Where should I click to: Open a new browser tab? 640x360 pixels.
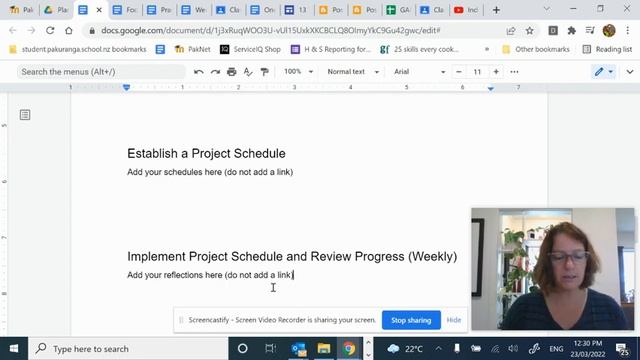pyautogui.click(x=496, y=10)
